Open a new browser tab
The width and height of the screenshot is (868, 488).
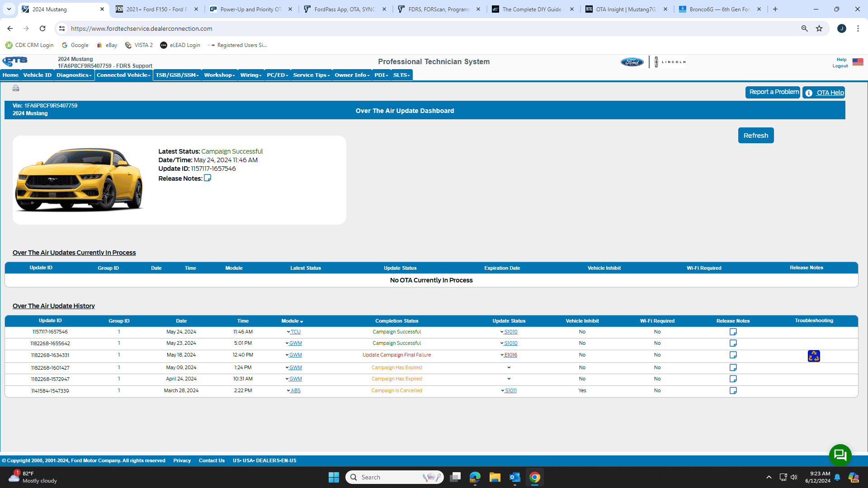click(x=775, y=9)
